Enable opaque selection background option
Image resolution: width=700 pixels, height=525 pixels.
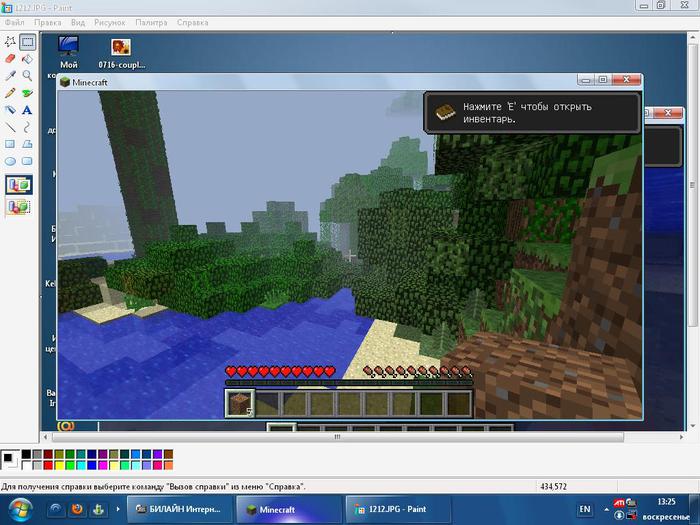pyautogui.click(x=19, y=185)
